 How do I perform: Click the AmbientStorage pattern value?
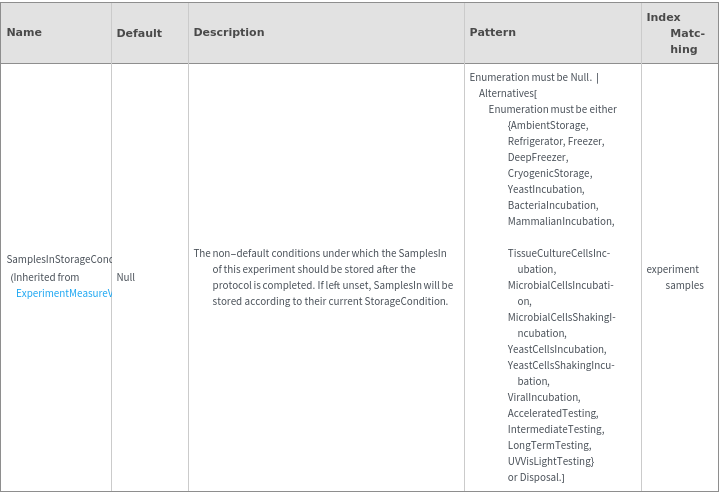click(549, 125)
